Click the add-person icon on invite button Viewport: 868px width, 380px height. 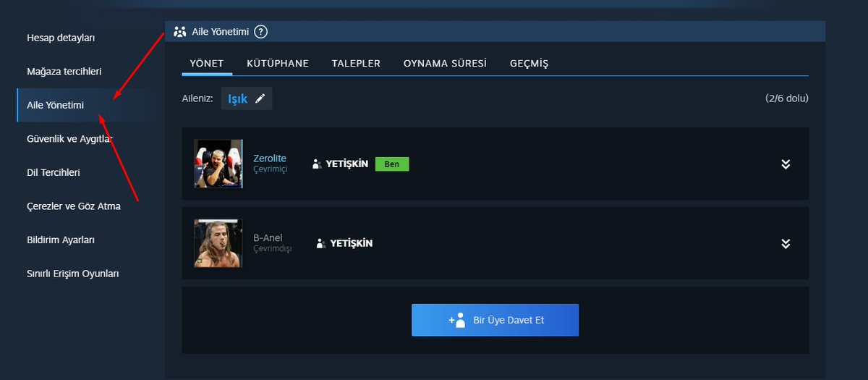click(456, 320)
